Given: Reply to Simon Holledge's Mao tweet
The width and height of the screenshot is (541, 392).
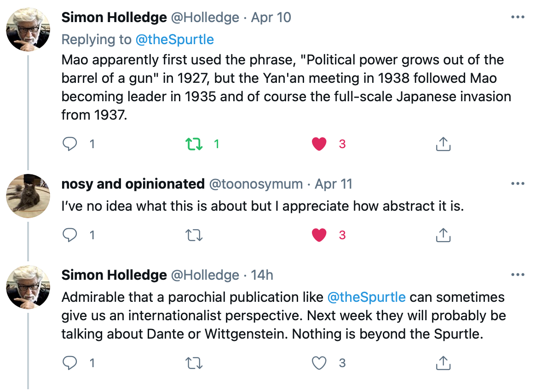Looking at the screenshot, I should pos(70,144).
